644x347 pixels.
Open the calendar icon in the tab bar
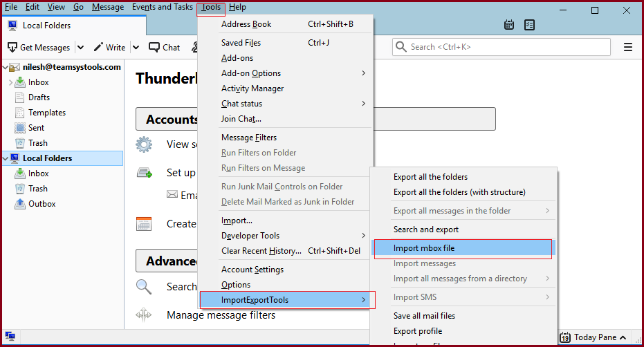click(x=509, y=25)
